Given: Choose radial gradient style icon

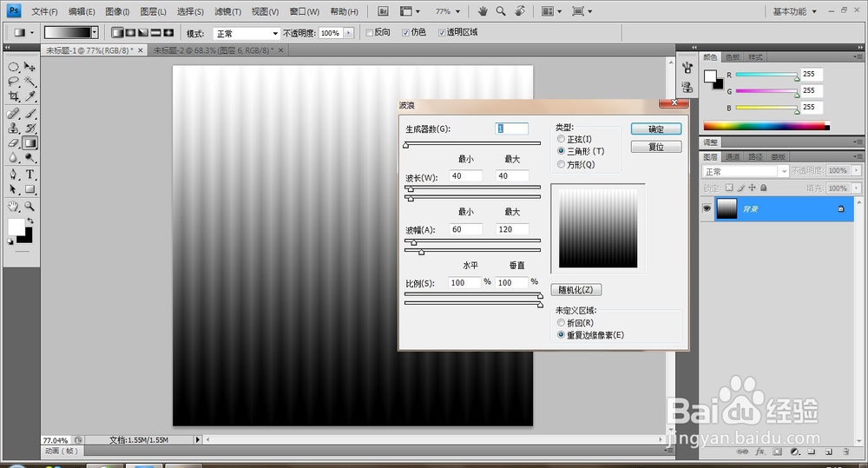Looking at the screenshot, I should point(130,33).
